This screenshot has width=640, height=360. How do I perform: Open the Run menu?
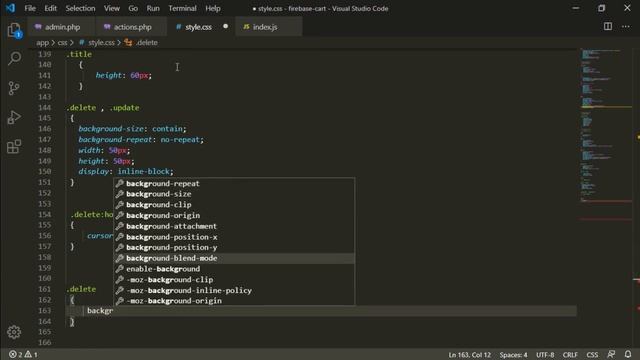pos(153,8)
